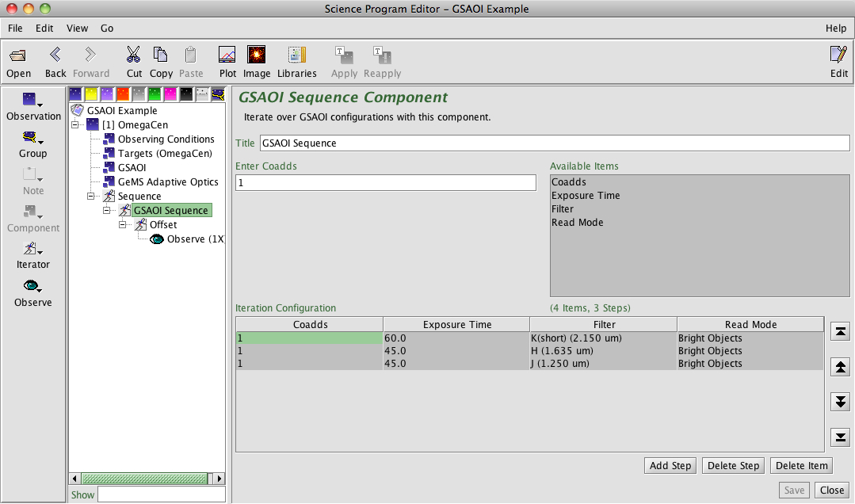Click the magenta observation status filter icon
The width and height of the screenshot is (855, 504).
(x=170, y=94)
